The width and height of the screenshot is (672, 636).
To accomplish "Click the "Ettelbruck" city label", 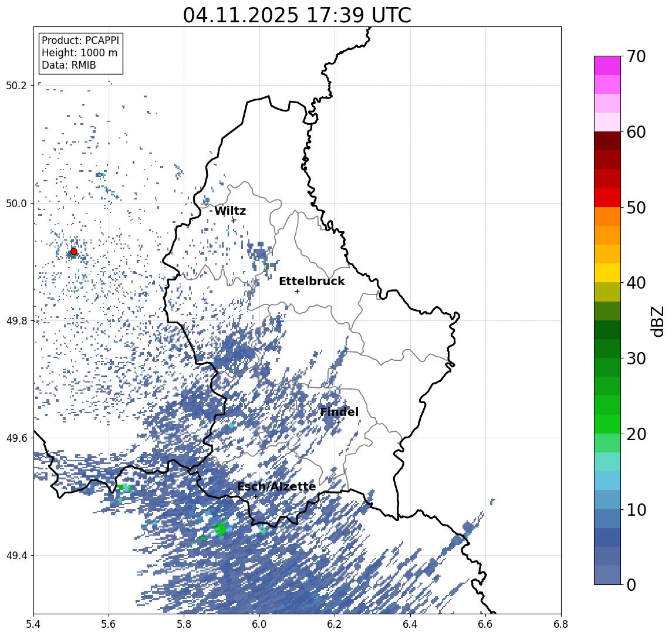I will (312, 281).
